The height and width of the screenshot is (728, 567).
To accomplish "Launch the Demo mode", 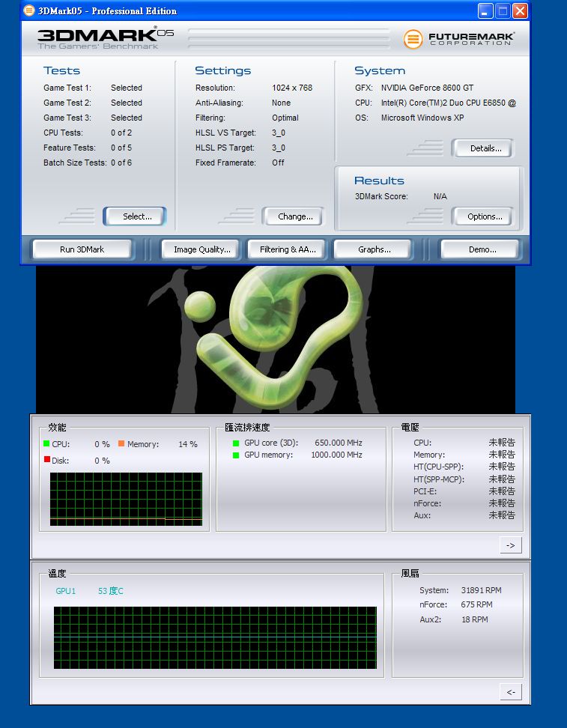I will 482,249.
